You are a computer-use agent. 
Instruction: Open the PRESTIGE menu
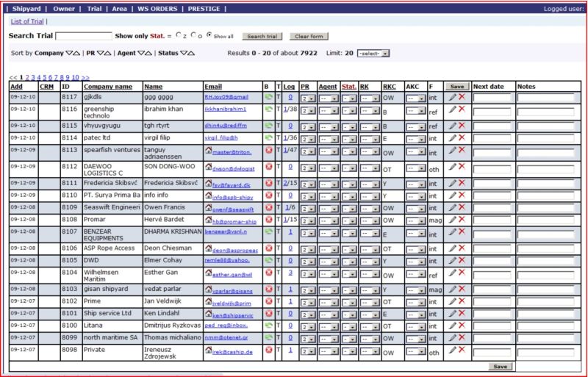point(204,9)
